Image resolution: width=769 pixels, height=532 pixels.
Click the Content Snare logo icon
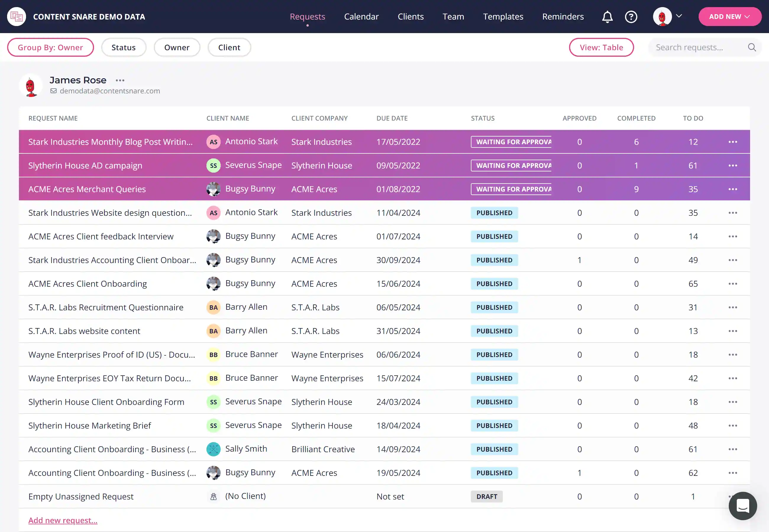pyautogui.click(x=16, y=17)
